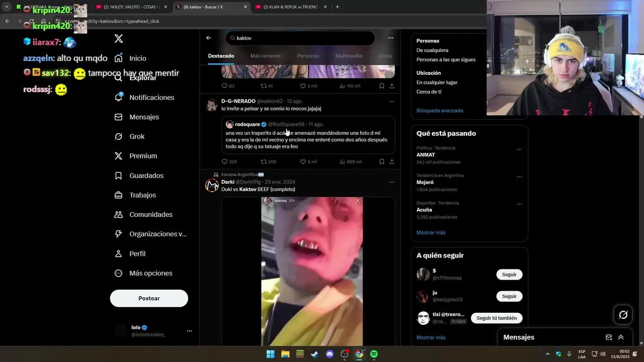Open search settings three-dot menu
This screenshot has height=362, width=644.
(390, 38)
